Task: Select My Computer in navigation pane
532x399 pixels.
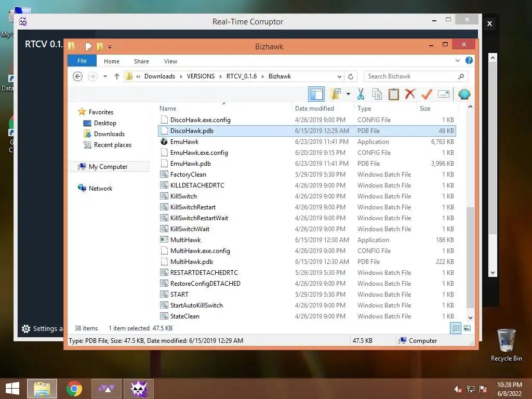Action: (x=108, y=167)
